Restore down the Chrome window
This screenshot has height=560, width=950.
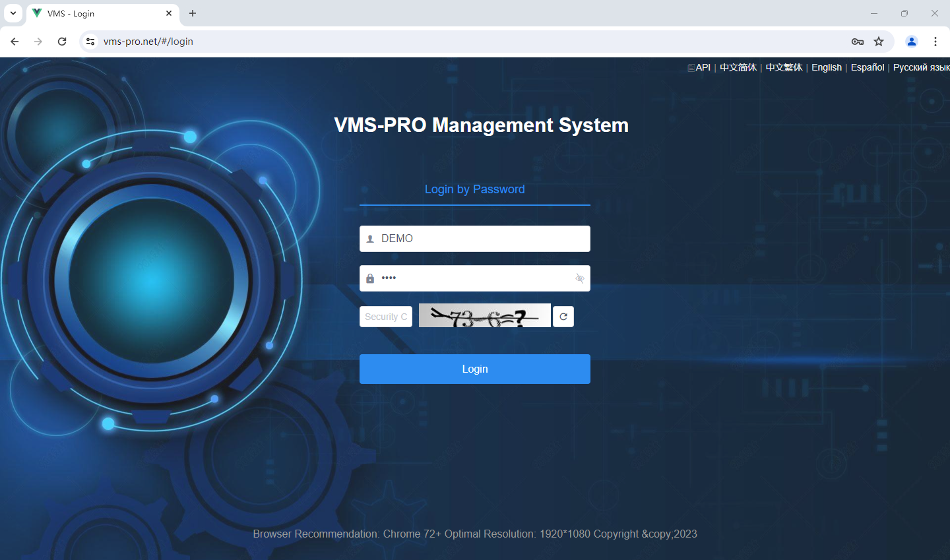(x=904, y=13)
